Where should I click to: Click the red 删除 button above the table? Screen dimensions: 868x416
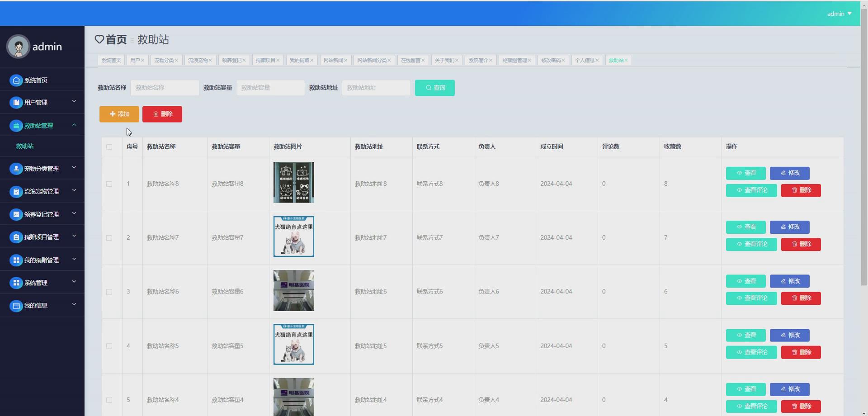pos(162,114)
